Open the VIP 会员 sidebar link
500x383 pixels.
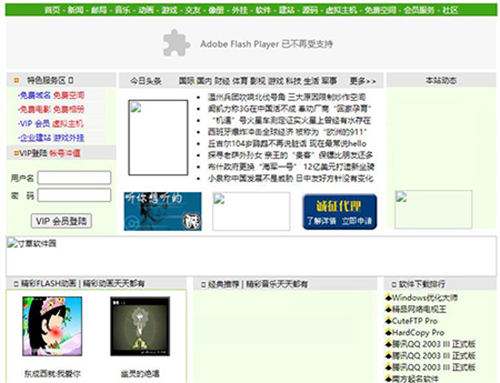(34, 124)
